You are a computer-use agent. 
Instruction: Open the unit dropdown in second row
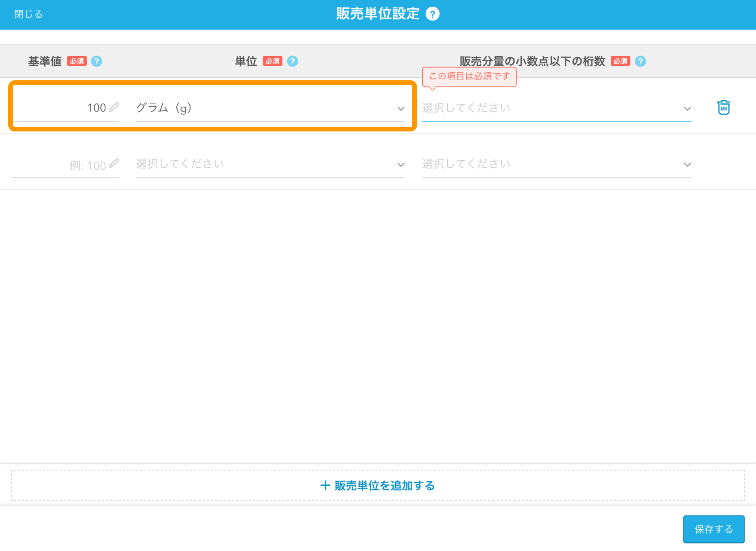[271, 164]
